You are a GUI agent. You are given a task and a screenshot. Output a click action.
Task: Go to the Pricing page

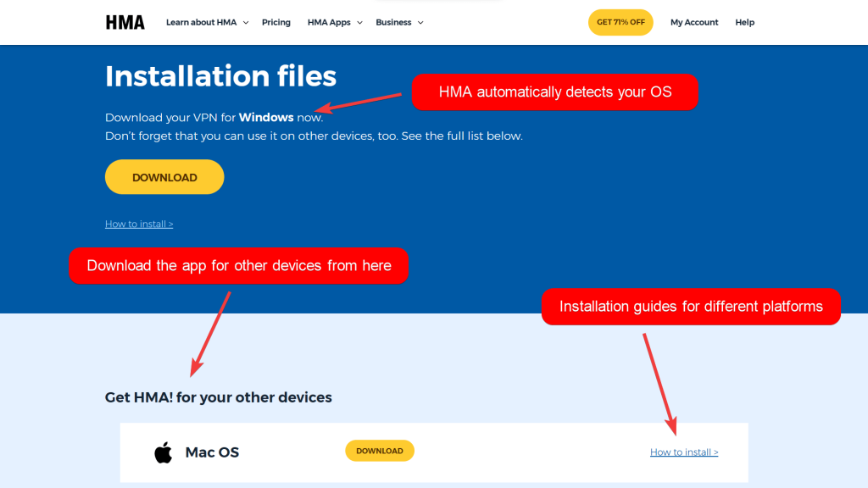tap(276, 23)
